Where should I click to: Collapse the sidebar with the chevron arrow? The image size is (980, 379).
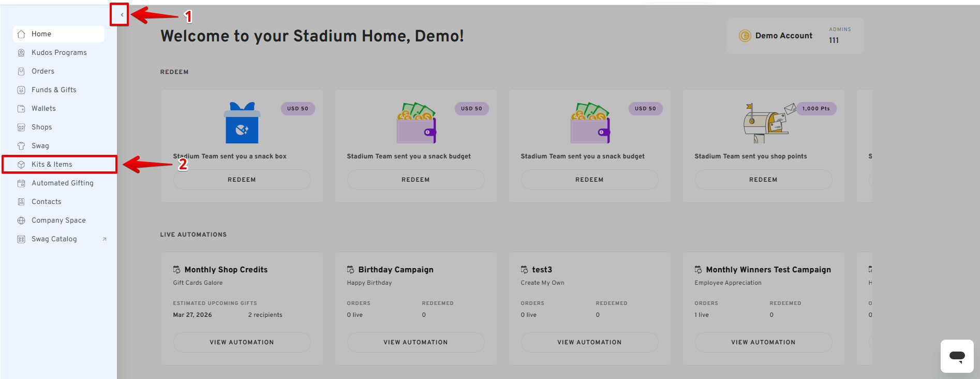[x=122, y=14]
